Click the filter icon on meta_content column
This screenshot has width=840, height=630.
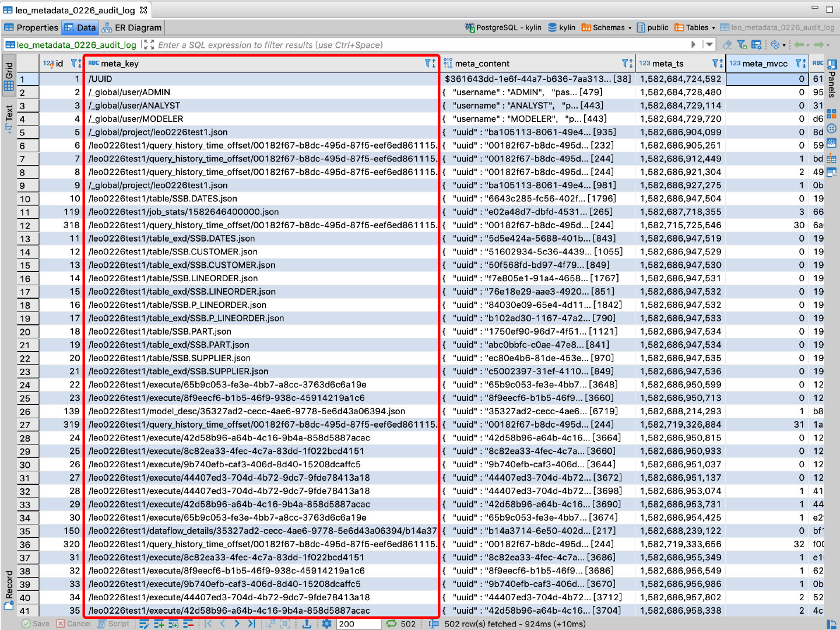click(627, 64)
